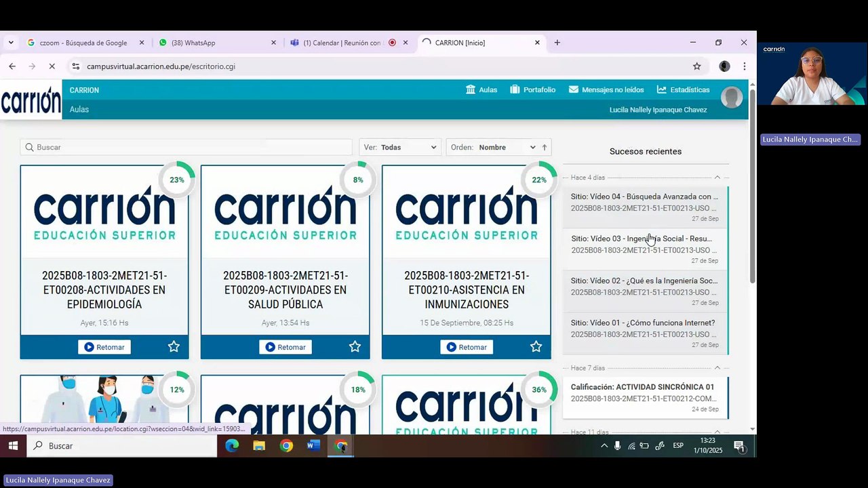Open the Aulas submenu item
Viewport: 868px width, 488px height.
coord(79,109)
